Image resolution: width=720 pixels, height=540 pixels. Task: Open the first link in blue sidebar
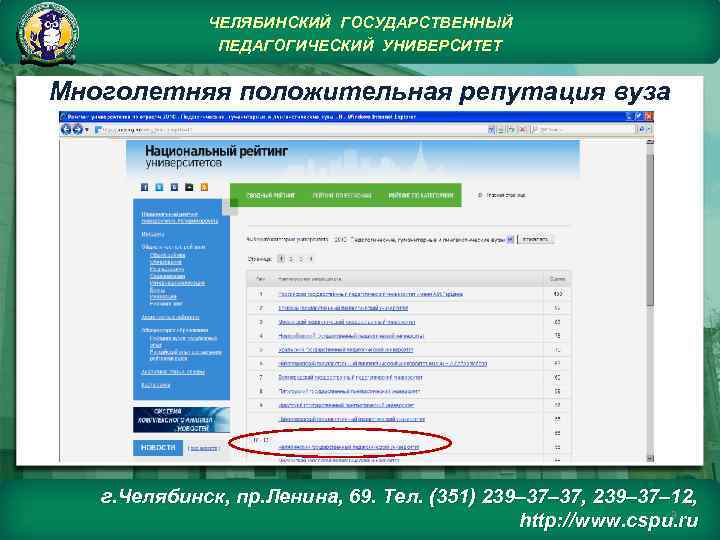coord(180,218)
